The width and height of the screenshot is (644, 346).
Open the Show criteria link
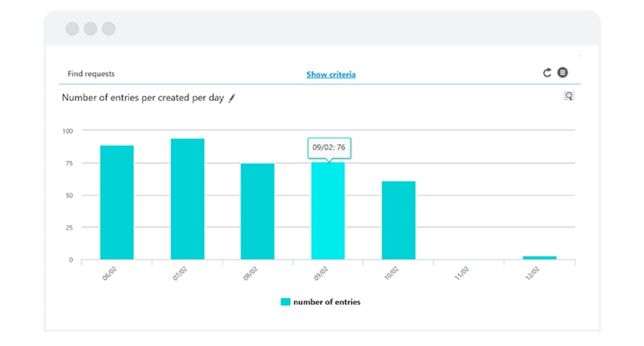(331, 75)
